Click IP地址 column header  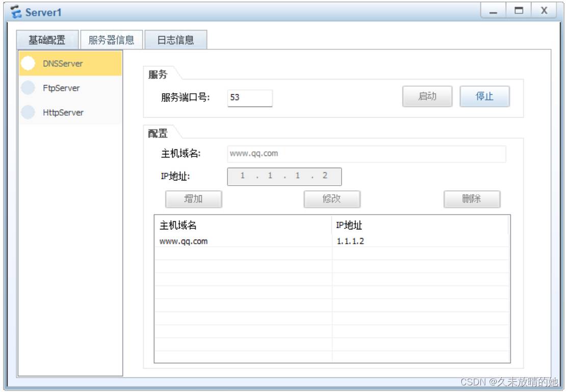[420, 226]
